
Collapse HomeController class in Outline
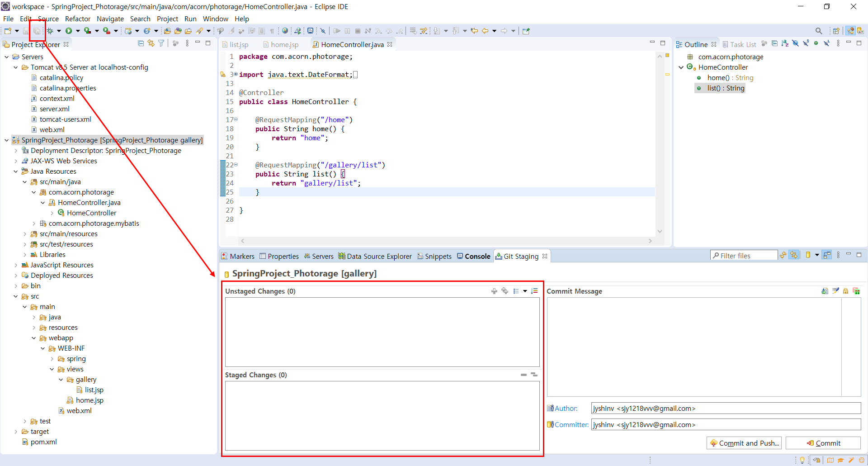coord(681,67)
